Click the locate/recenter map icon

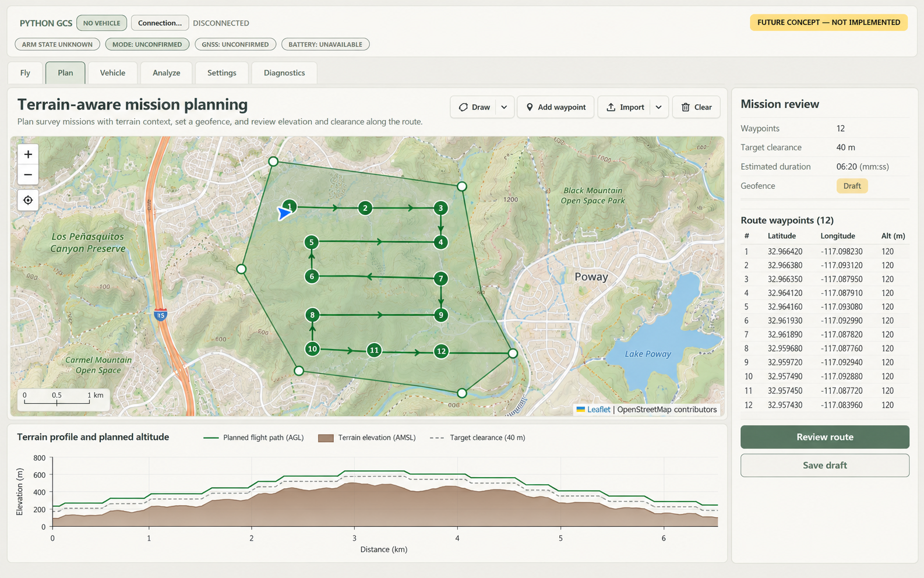28,200
